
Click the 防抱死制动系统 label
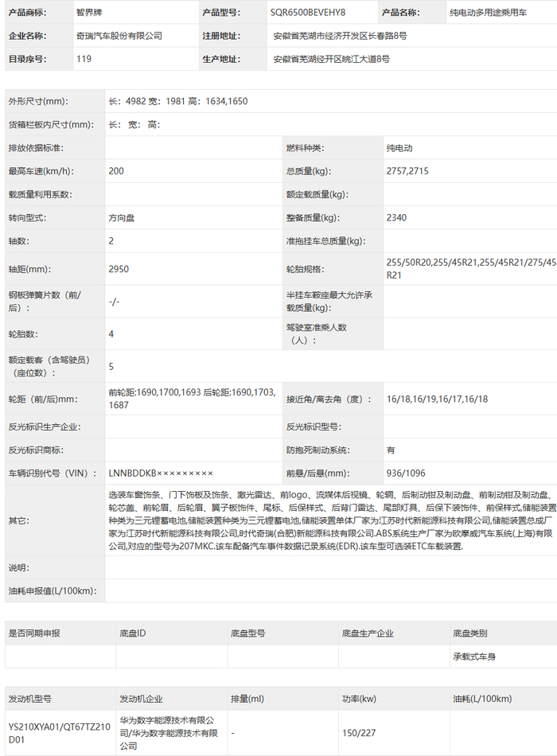318,450
